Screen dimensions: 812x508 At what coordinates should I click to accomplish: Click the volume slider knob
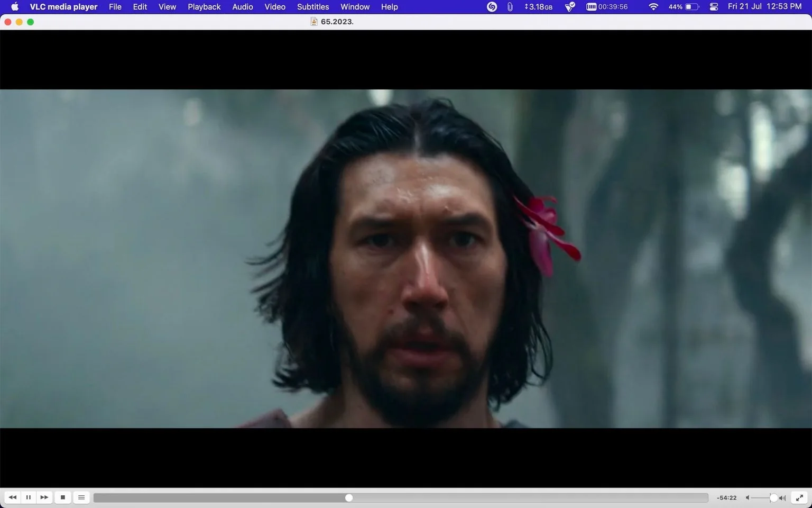(773, 497)
